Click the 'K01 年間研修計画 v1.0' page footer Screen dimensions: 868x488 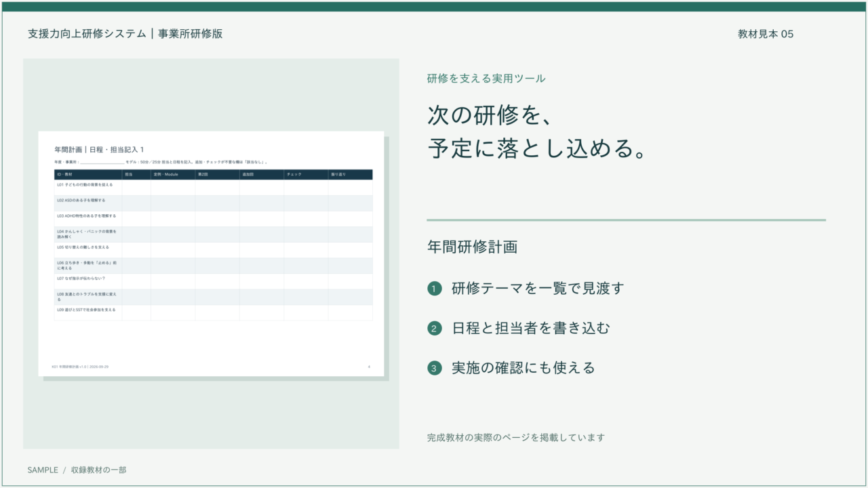tap(80, 367)
